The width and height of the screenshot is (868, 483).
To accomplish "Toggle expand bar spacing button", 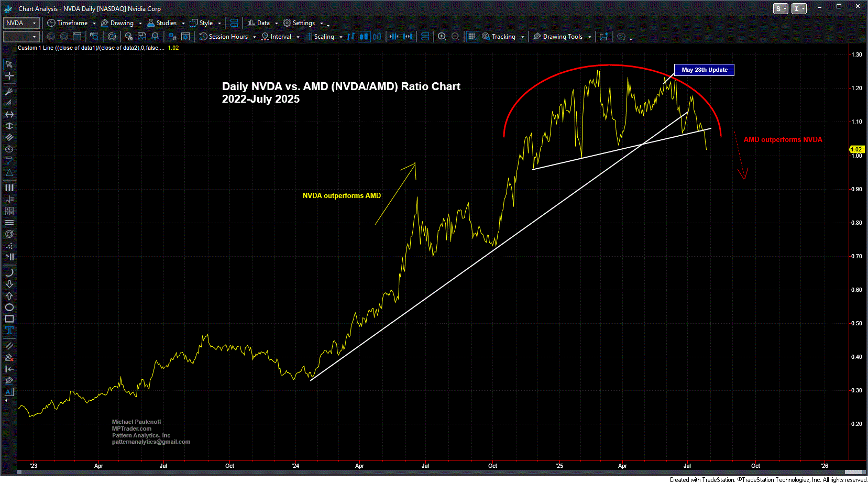I will pos(408,37).
